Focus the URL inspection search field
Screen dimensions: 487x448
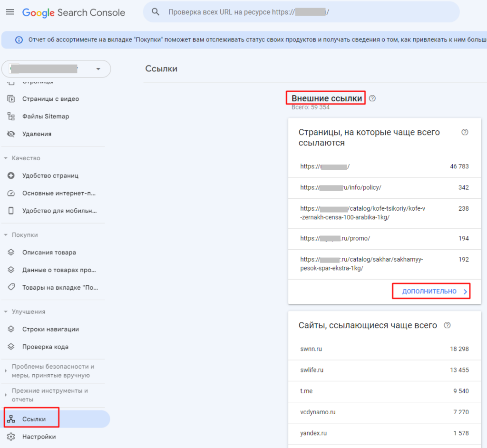click(x=301, y=12)
